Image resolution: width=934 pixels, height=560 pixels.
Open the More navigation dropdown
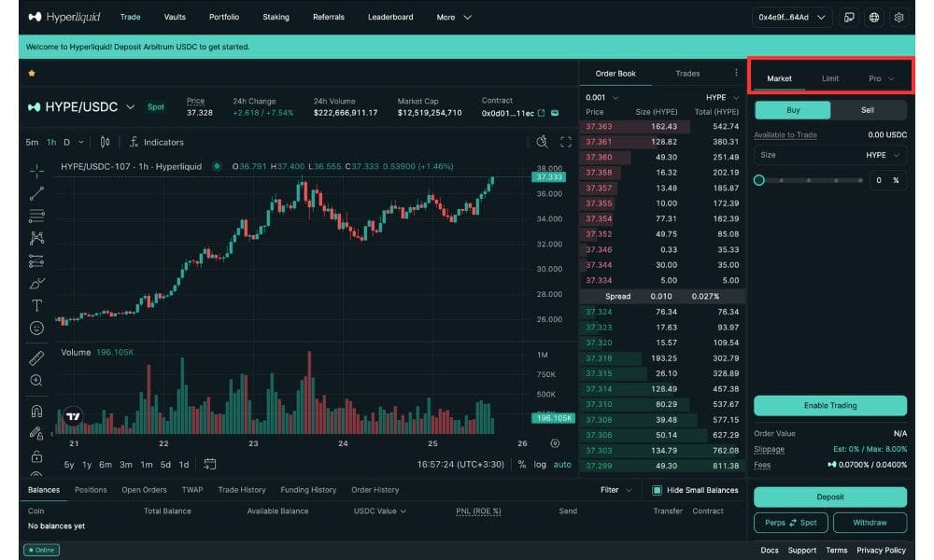pos(454,17)
